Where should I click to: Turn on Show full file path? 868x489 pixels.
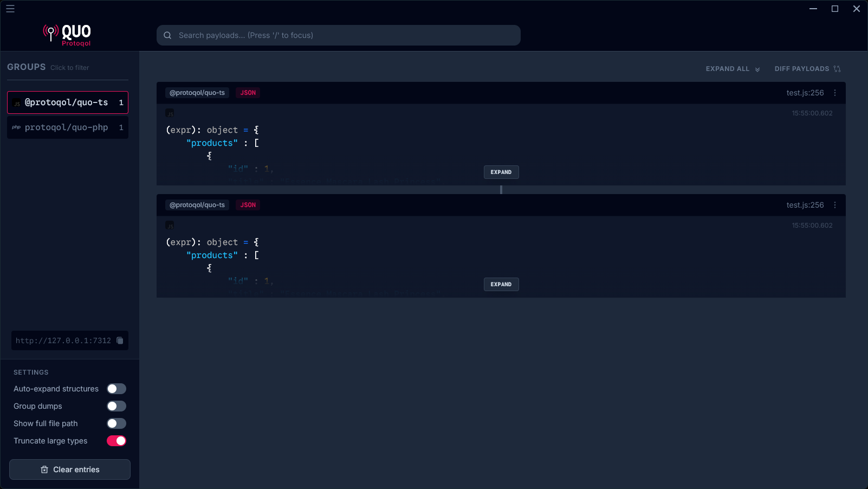point(116,423)
